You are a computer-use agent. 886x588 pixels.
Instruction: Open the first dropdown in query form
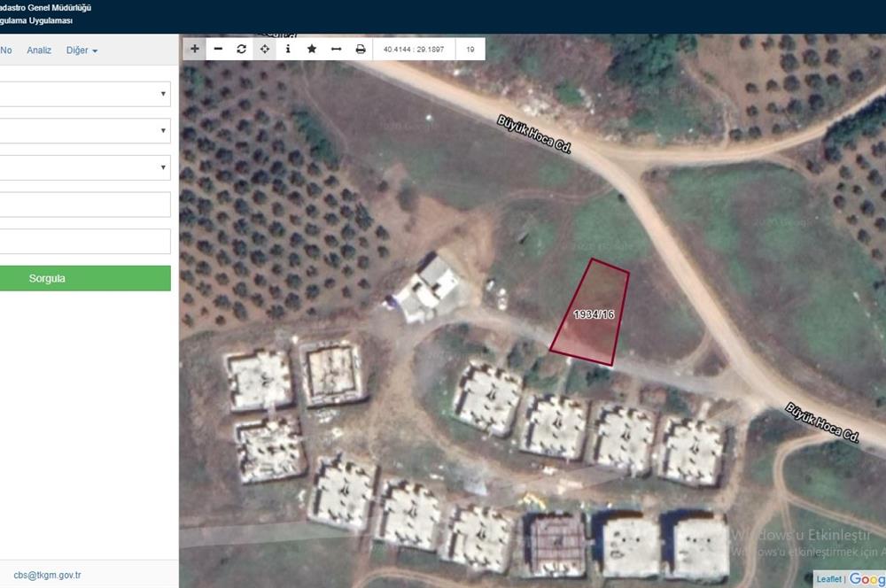tap(85, 94)
